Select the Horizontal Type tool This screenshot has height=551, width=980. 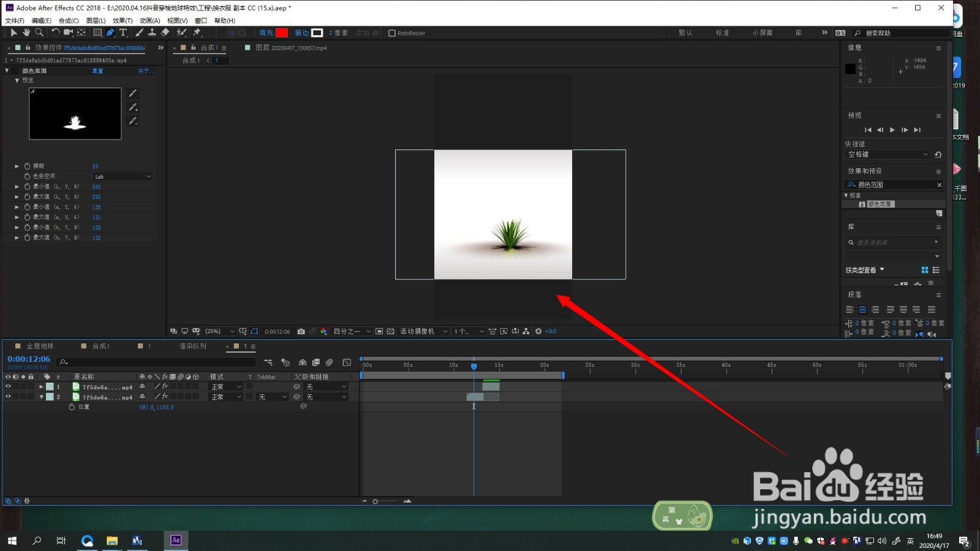pos(123,32)
